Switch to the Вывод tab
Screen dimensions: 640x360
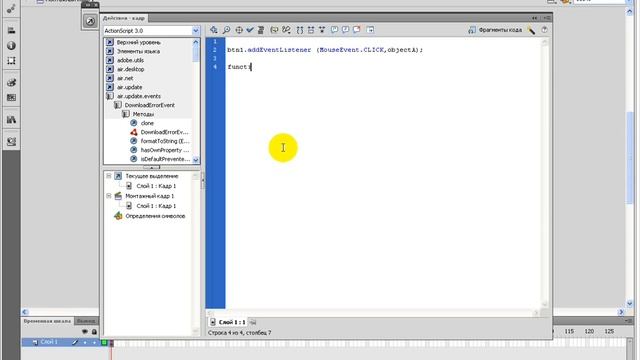pyautogui.click(x=86, y=321)
